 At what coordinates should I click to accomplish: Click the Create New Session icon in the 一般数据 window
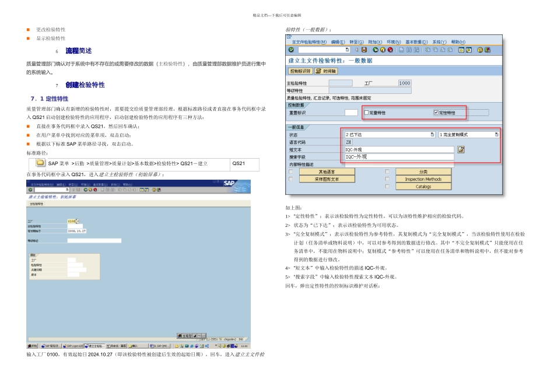461,50
